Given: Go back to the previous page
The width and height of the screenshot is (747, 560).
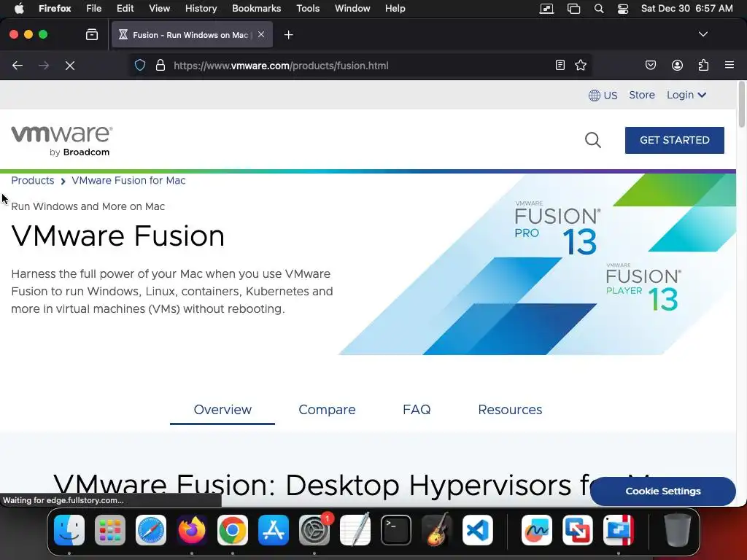Looking at the screenshot, I should [18, 65].
